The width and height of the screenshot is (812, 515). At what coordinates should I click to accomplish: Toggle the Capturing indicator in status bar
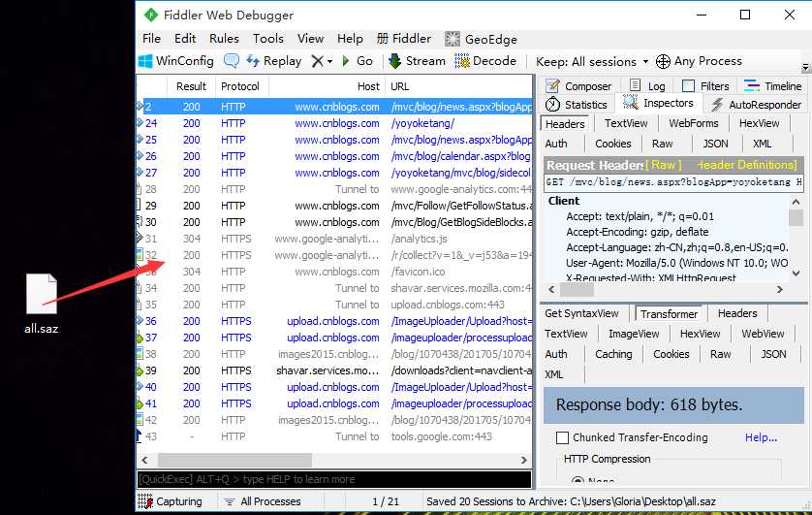click(145, 501)
